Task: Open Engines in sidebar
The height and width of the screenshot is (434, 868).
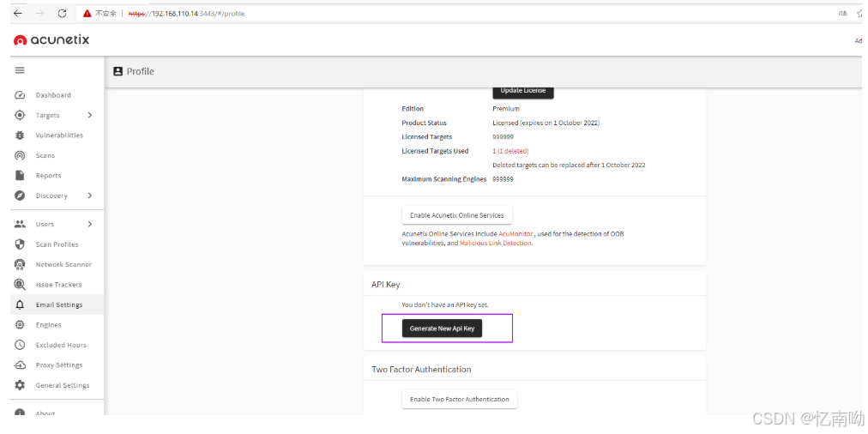Action: pos(57,325)
